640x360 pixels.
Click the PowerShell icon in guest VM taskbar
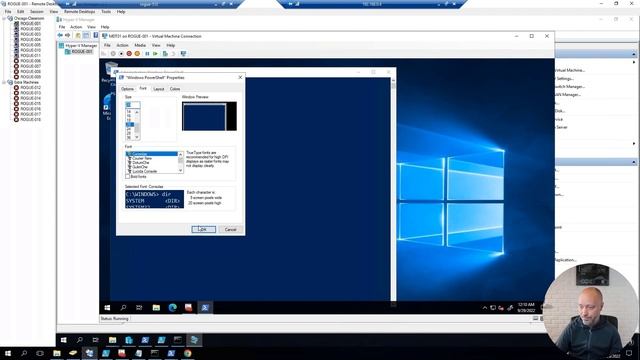pyautogui.click(x=205, y=308)
